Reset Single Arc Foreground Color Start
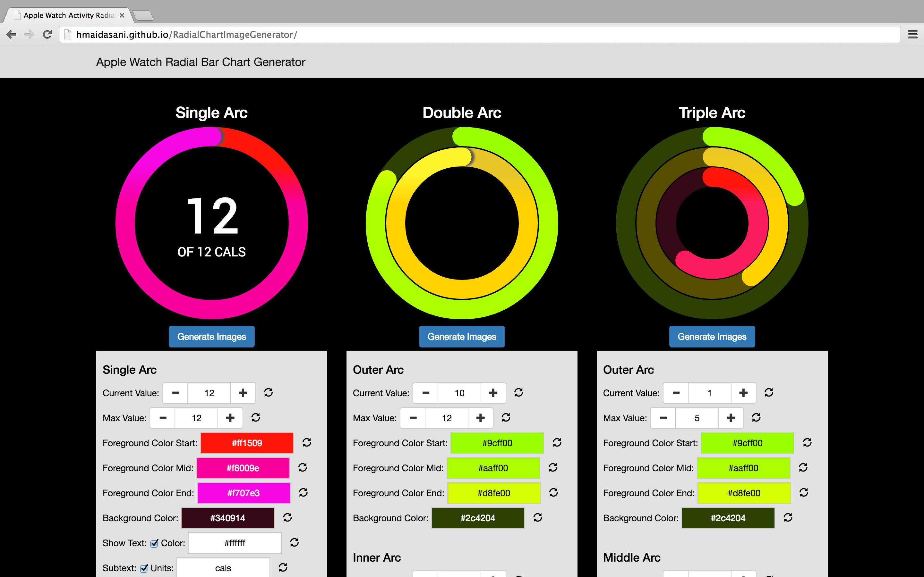 point(307,442)
